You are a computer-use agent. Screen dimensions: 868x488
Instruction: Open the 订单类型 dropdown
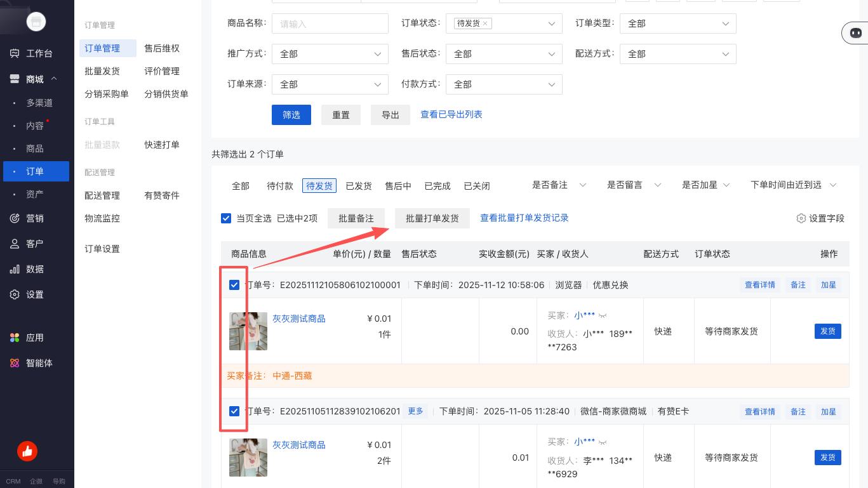[x=678, y=23]
